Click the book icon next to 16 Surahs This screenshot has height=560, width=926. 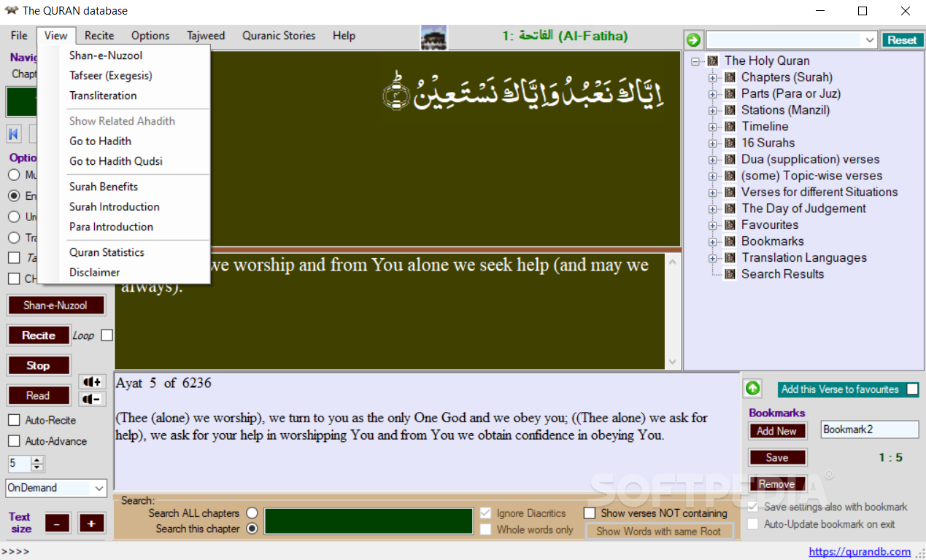click(729, 143)
